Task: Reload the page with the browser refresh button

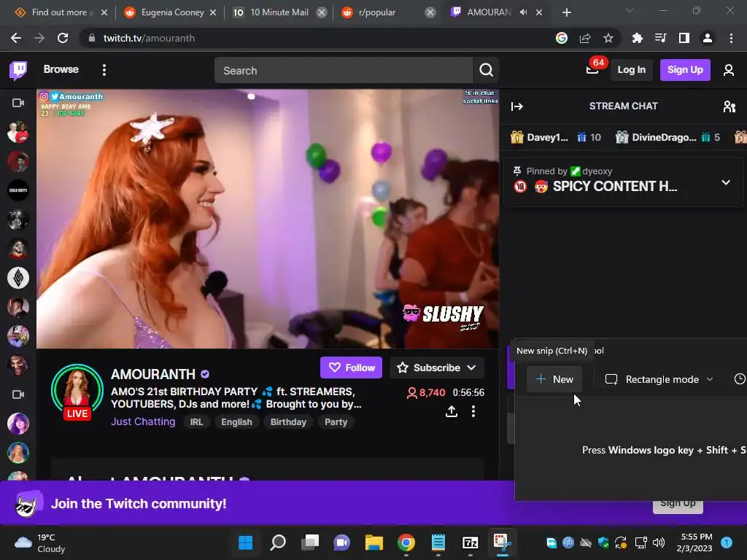Action: pyautogui.click(x=63, y=38)
